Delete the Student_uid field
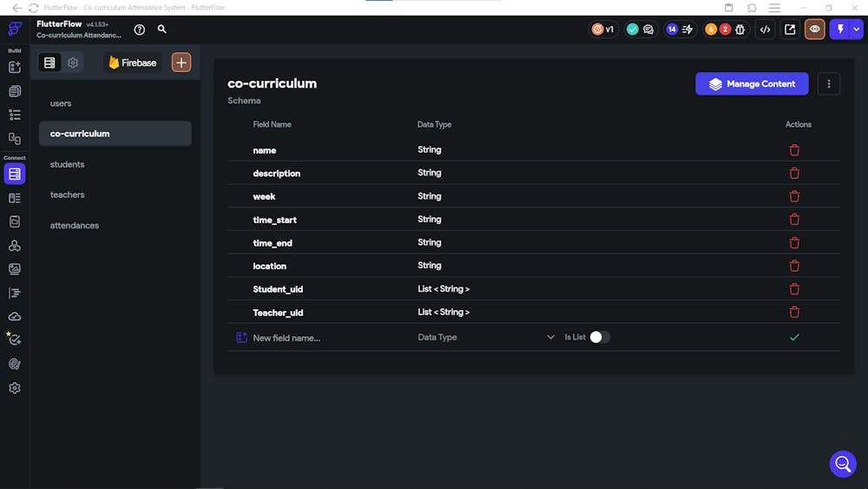The height and width of the screenshot is (489, 868). 794,289
